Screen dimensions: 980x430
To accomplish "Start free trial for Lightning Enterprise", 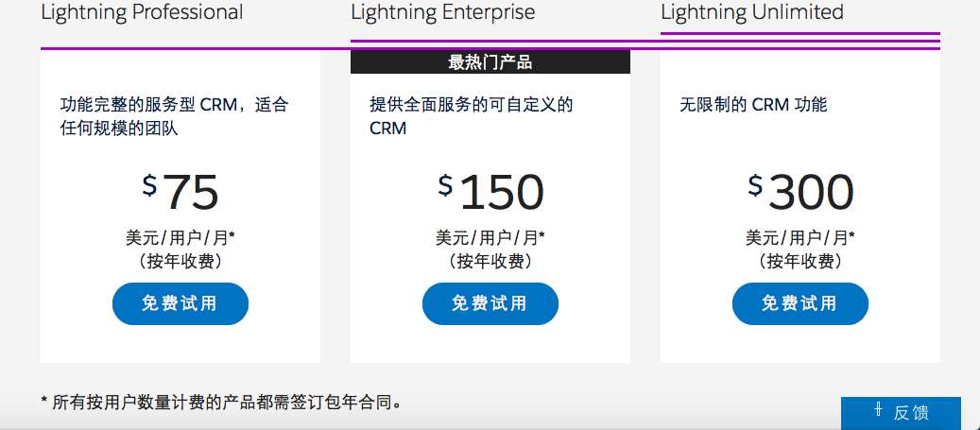I will pos(490,303).
